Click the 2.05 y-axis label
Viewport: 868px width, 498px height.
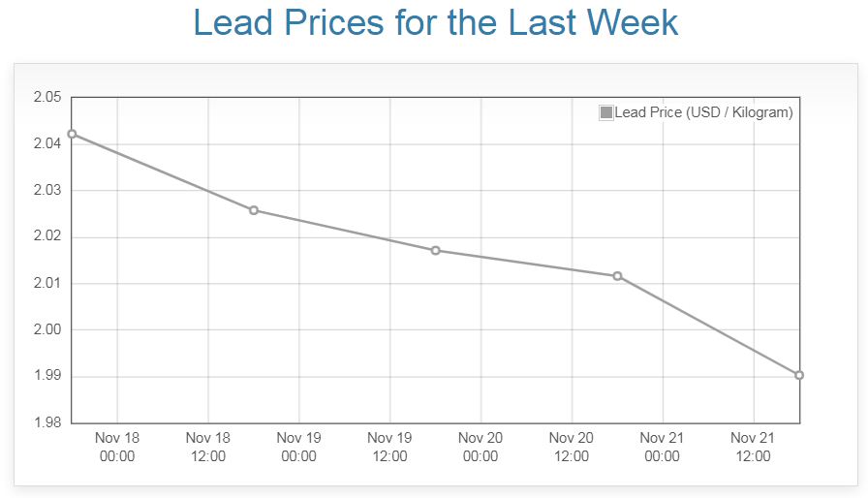coord(46,98)
